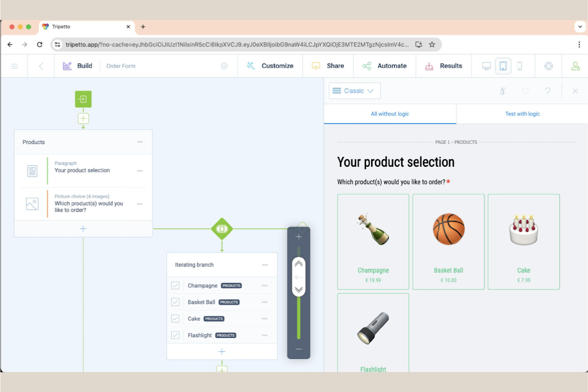The height and width of the screenshot is (392, 588).
Task: Select the All without logic tab
Action: 390,114
